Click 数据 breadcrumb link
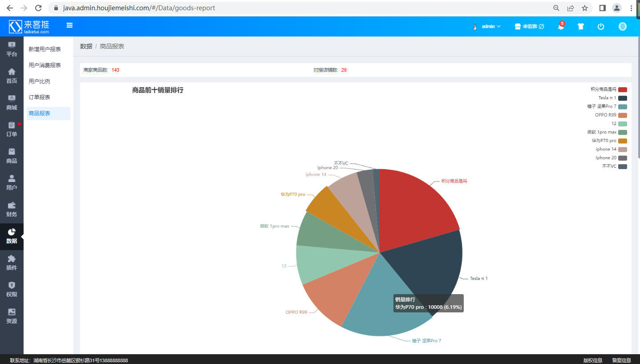640x364 pixels. tap(86, 46)
